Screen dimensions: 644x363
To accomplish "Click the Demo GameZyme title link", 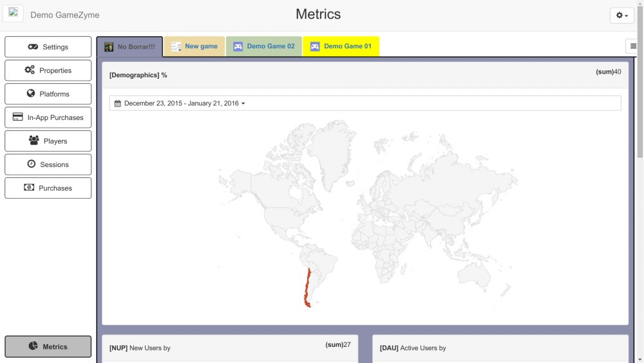I will point(65,15).
